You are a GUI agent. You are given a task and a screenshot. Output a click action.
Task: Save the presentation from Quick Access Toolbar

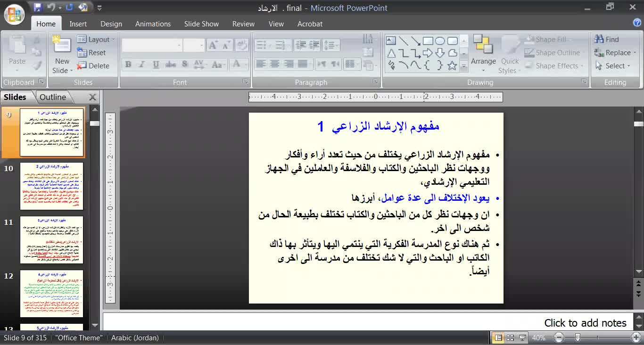(38, 8)
